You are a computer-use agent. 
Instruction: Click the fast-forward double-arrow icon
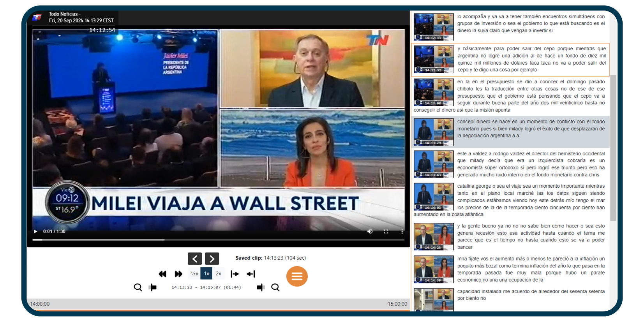tap(178, 274)
